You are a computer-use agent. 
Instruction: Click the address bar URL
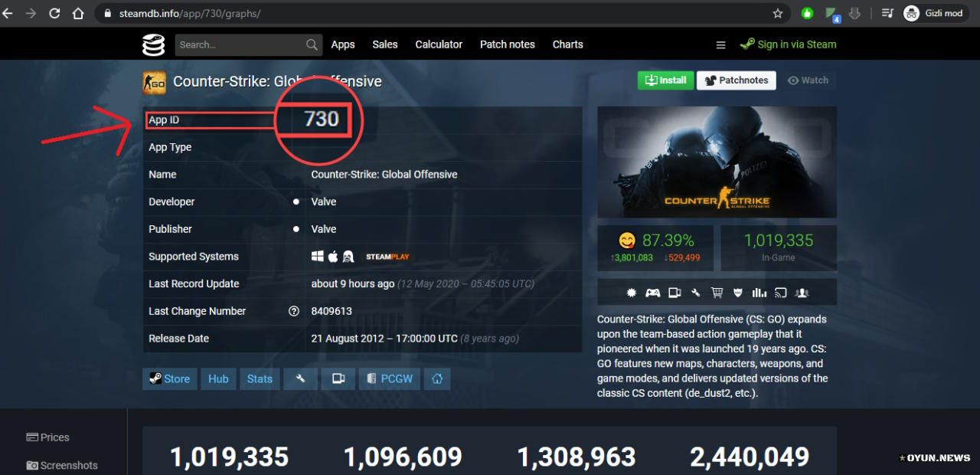189,14
